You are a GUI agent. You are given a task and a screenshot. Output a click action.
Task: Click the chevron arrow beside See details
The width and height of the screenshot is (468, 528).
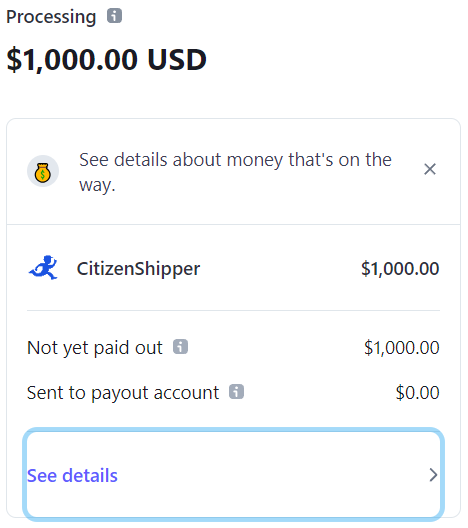point(434,475)
